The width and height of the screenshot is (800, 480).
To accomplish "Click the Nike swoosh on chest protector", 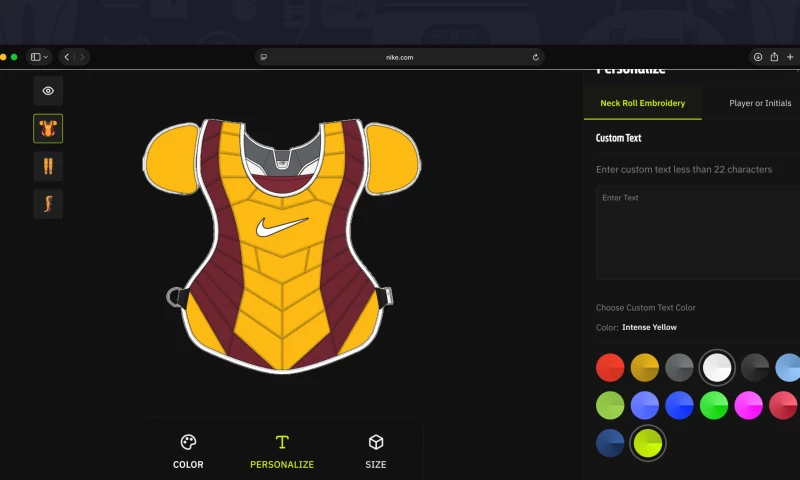I will pyautogui.click(x=282, y=226).
